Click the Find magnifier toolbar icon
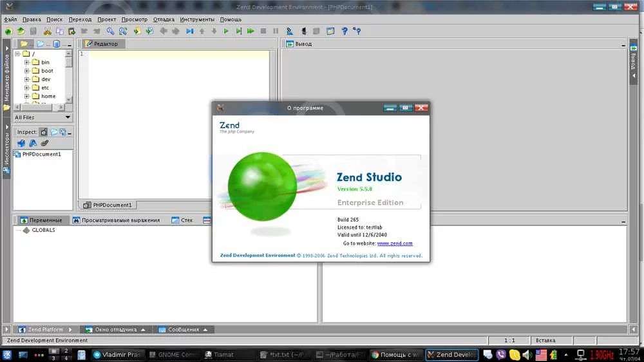 click(110, 31)
